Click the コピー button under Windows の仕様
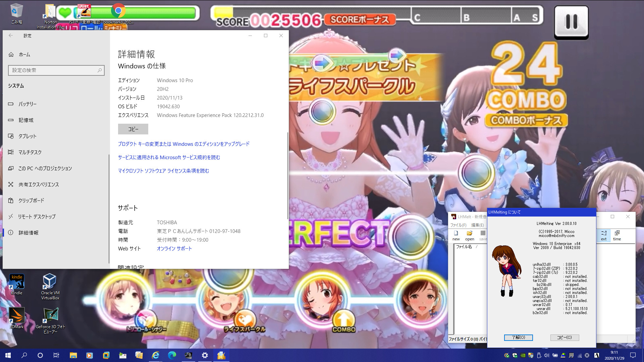 click(x=133, y=129)
